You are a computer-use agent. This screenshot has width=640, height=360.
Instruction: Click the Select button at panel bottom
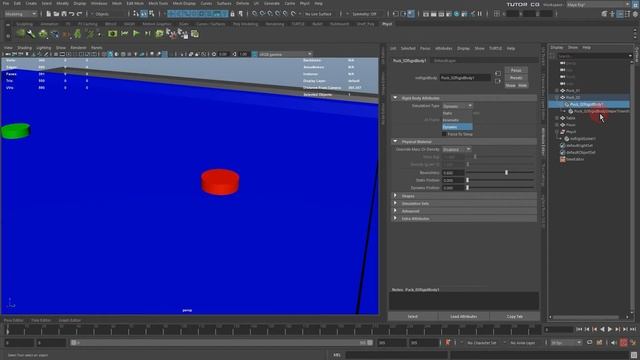(413, 316)
